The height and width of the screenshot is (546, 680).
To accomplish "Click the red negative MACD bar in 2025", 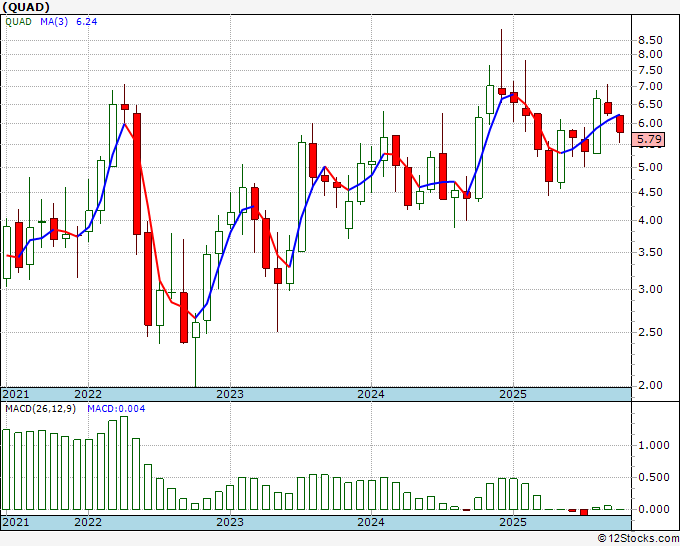I will (x=584, y=512).
